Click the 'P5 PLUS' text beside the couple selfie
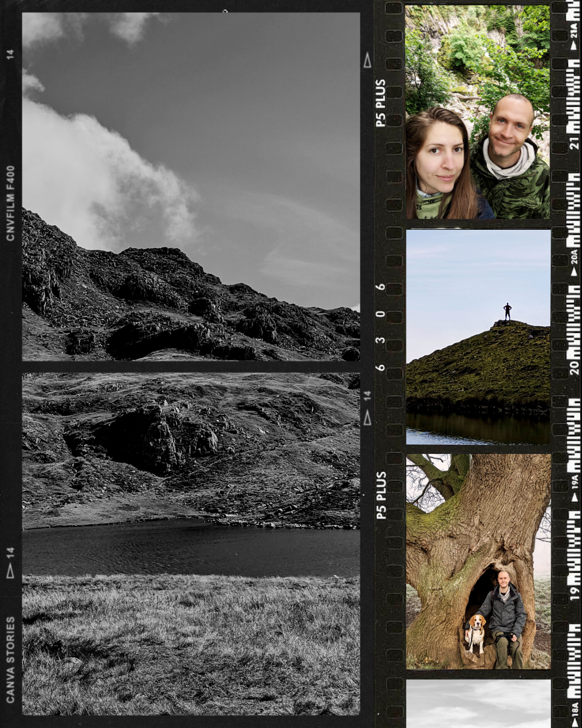This screenshot has height=728, width=582. click(x=380, y=103)
